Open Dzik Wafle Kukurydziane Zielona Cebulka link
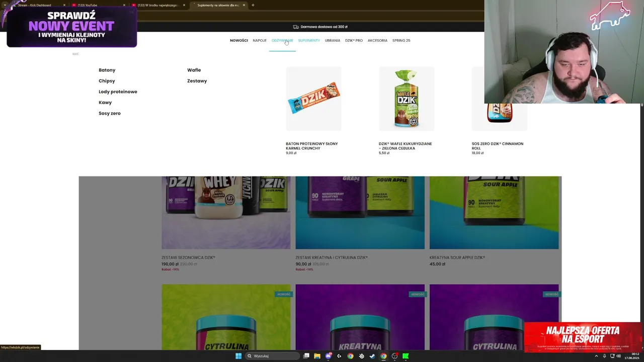The height and width of the screenshot is (362, 644). [x=406, y=146]
